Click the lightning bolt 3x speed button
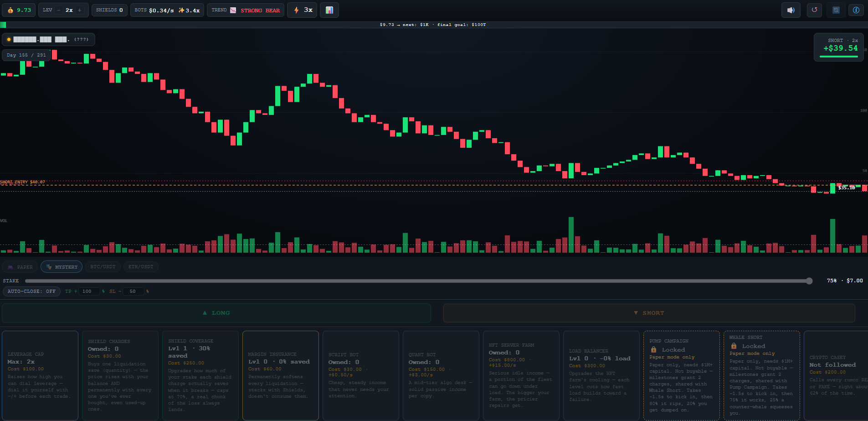This screenshot has height=421, width=868. (303, 10)
